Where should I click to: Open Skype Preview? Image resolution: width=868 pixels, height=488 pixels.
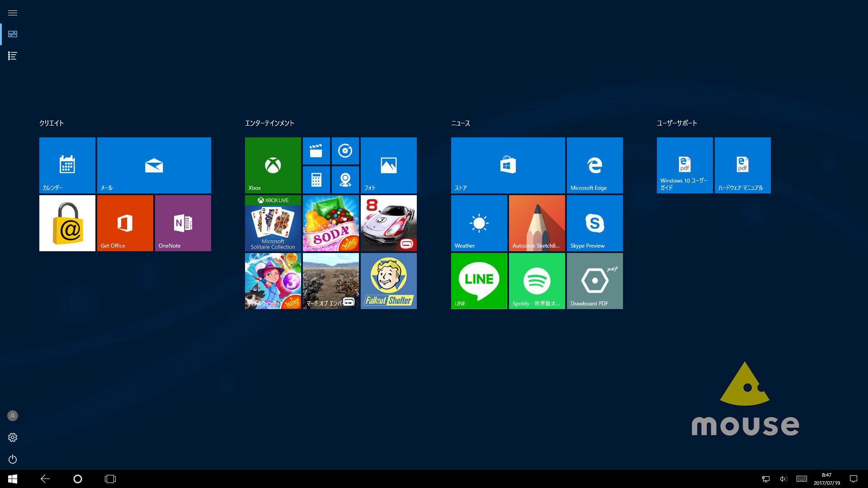pos(594,223)
